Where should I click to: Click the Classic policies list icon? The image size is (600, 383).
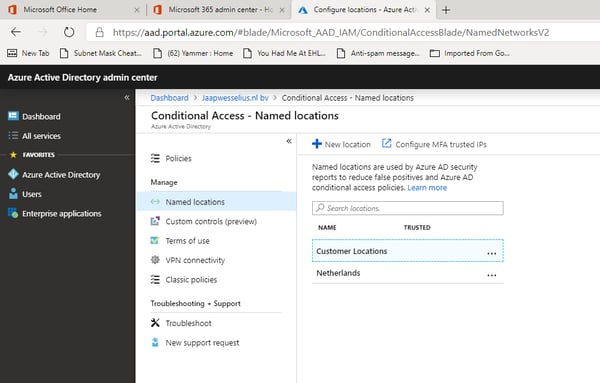[x=155, y=279]
